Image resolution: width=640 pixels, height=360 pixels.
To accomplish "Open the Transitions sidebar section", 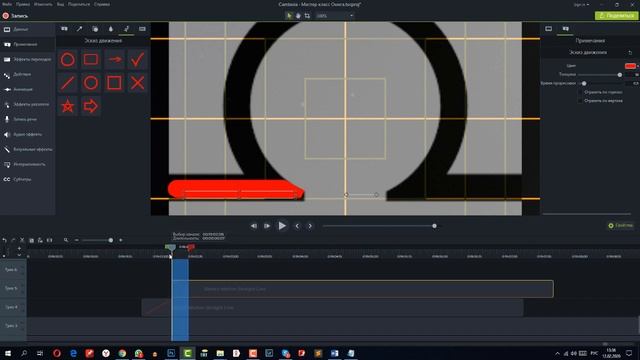I will (27, 59).
